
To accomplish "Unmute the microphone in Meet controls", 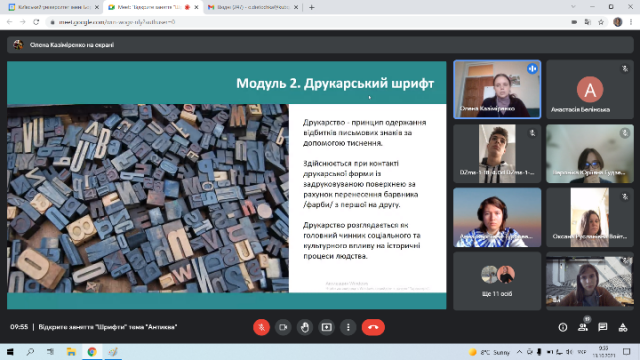I will click(x=261, y=327).
